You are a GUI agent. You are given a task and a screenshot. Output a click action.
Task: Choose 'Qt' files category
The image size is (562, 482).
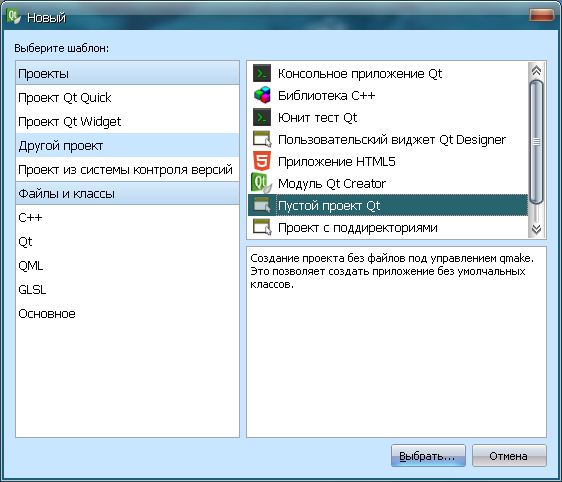pos(127,242)
